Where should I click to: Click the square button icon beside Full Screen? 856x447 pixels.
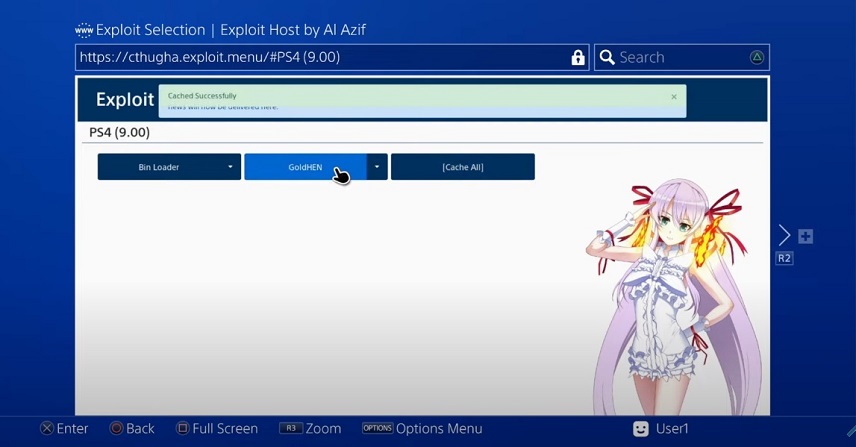point(183,428)
